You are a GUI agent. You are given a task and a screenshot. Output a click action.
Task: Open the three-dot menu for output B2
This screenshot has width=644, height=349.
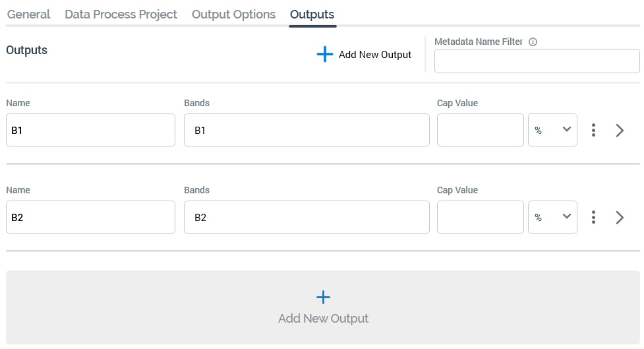click(594, 217)
